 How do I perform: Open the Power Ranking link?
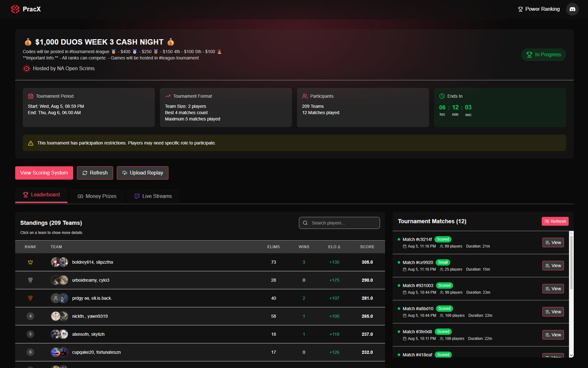539,9
